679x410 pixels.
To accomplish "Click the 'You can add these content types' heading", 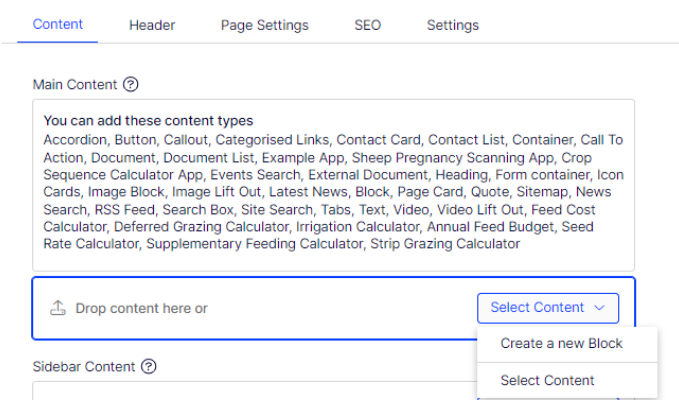I will 148,121.
